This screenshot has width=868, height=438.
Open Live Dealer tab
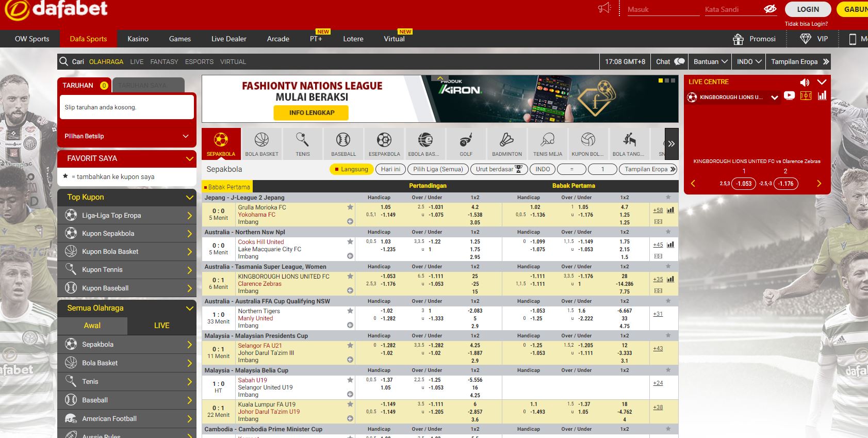point(229,39)
